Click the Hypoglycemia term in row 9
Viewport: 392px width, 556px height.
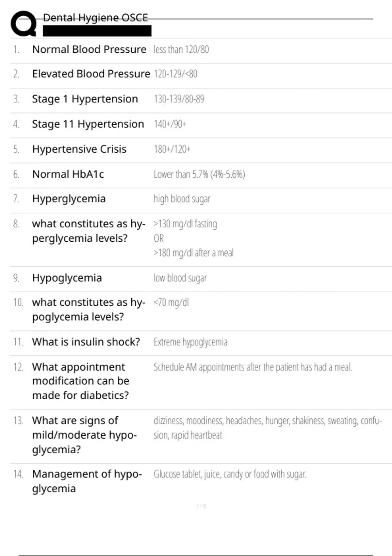click(67, 278)
